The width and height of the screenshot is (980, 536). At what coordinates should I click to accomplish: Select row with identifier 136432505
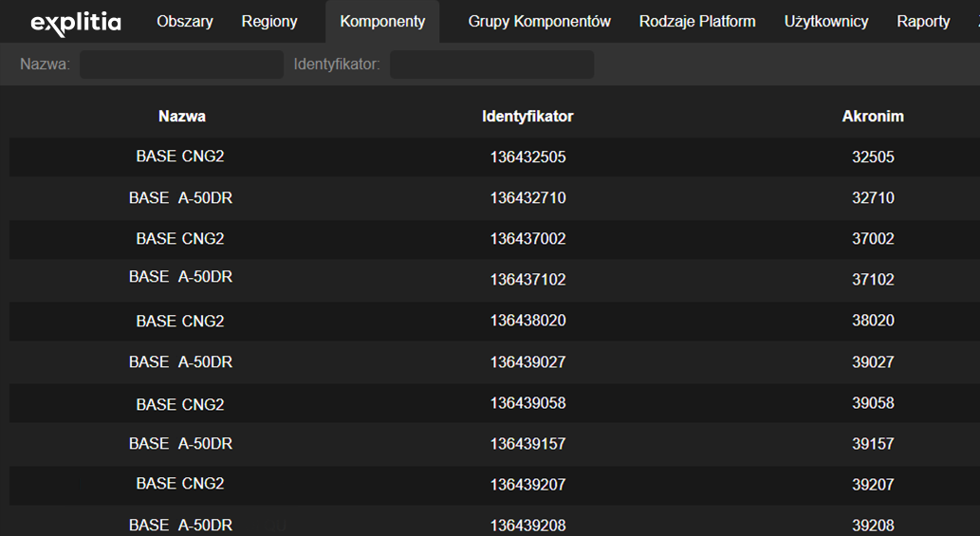pos(494,157)
